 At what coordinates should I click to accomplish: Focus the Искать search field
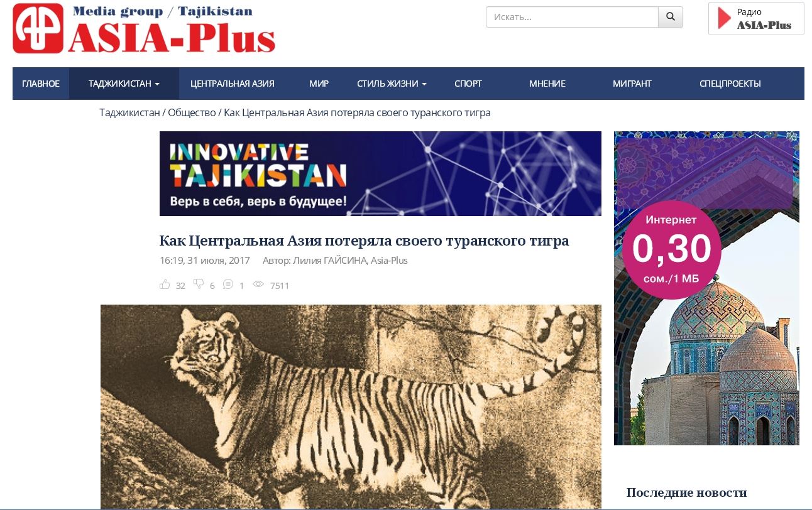(572, 17)
